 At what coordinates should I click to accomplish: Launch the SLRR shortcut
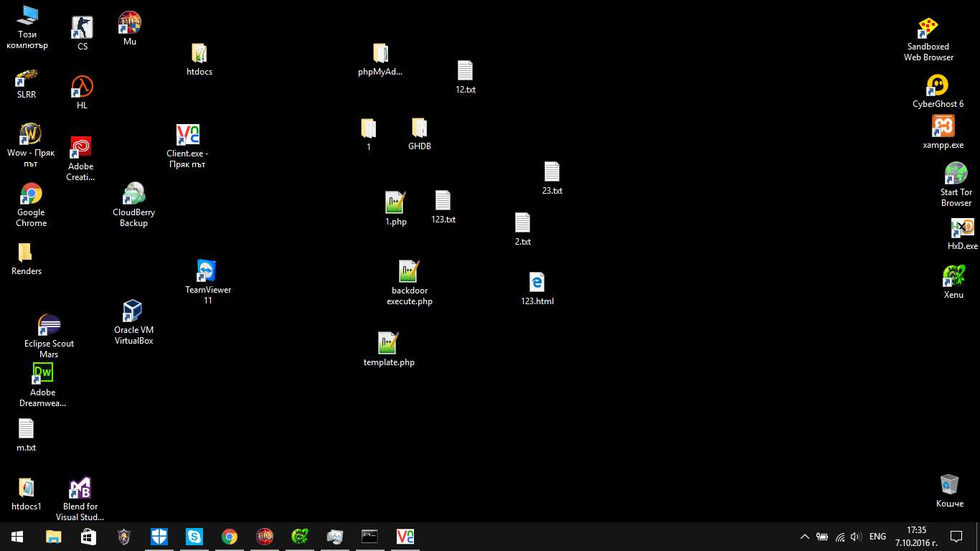27,83
